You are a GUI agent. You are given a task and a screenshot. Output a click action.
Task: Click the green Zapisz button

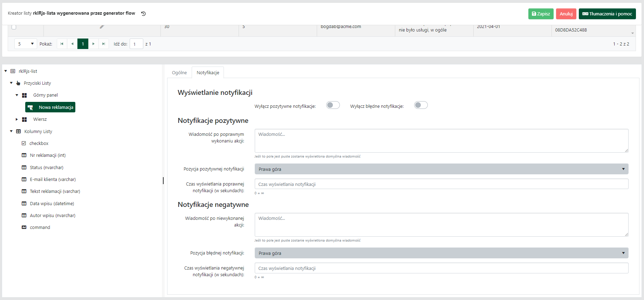point(541,14)
